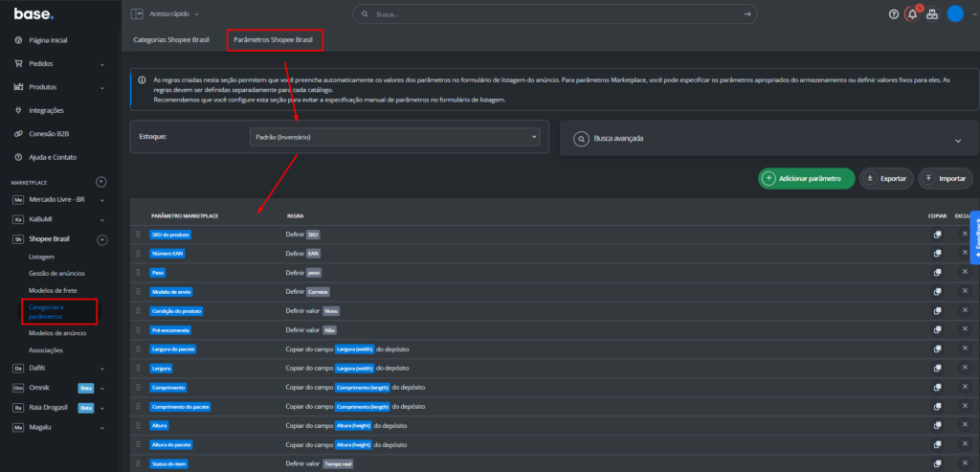Copy the Peso parameter rule
Screen dimensions: 980x472
pos(937,273)
